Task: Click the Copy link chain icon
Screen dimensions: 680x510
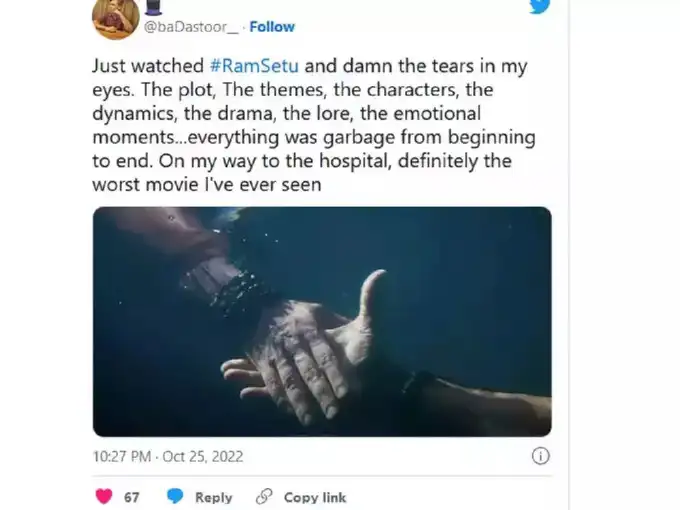Action: (264, 496)
